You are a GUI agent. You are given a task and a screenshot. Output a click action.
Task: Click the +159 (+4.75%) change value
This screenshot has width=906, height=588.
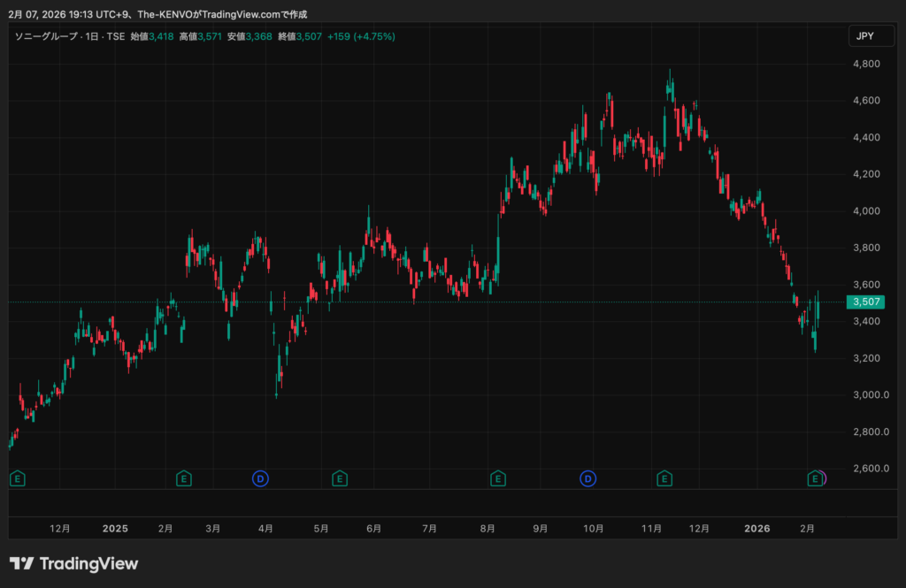[361, 36]
